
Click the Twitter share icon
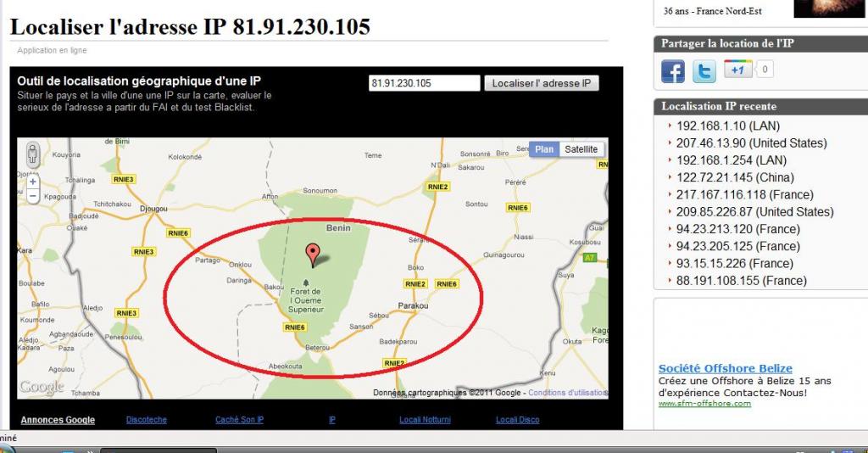tap(704, 71)
